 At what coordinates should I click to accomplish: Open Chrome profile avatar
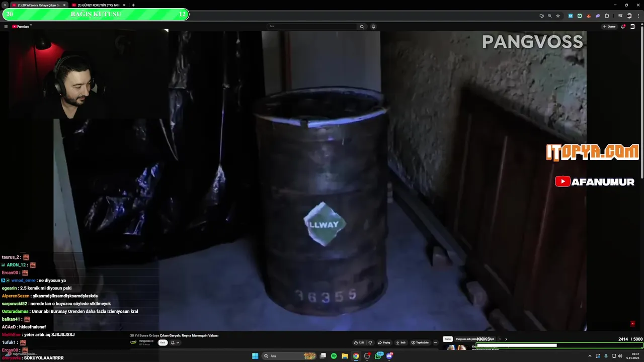(x=629, y=16)
